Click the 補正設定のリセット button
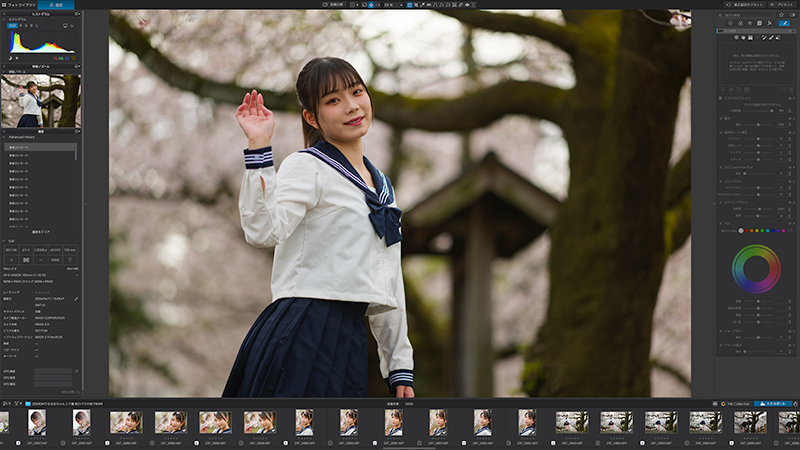The height and width of the screenshot is (450, 800). [744, 5]
